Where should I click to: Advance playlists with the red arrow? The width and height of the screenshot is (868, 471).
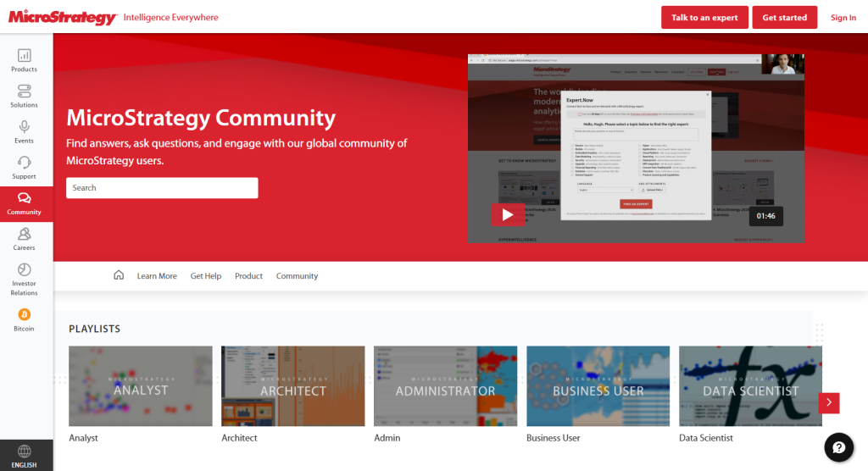(x=829, y=402)
